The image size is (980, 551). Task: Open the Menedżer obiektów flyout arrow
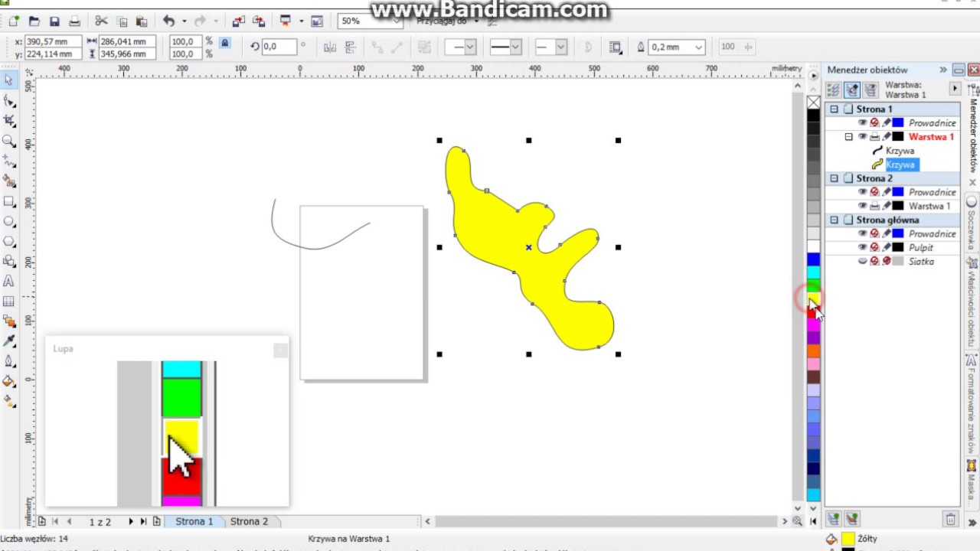coord(955,89)
